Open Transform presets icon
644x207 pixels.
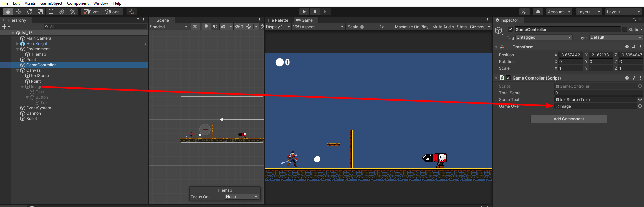pyautogui.click(x=634, y=47)
